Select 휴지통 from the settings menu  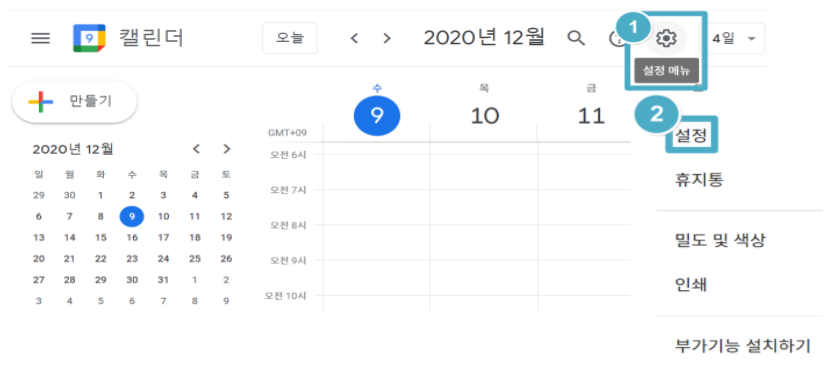click(699, 180)
